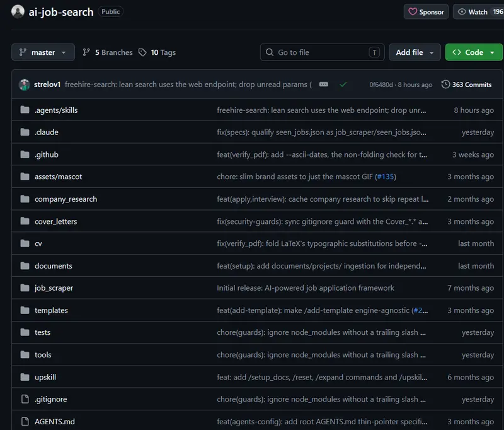Open the tools folder
Viewport: 504px width, 430px height.
43,355
